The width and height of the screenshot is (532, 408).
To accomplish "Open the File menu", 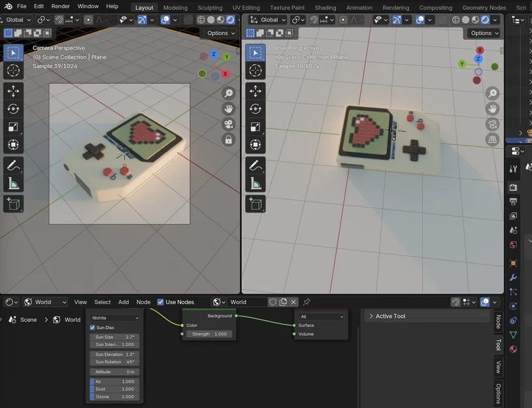I will click(22, 7).
